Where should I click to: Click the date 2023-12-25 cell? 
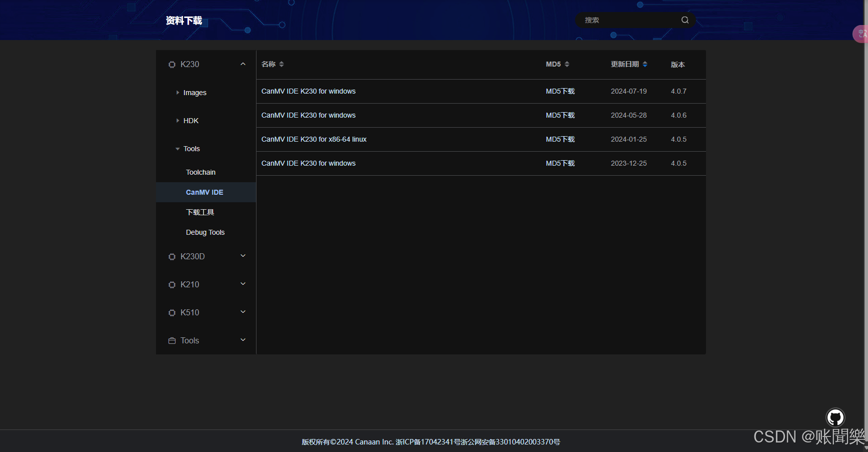(x=628, y=163)
